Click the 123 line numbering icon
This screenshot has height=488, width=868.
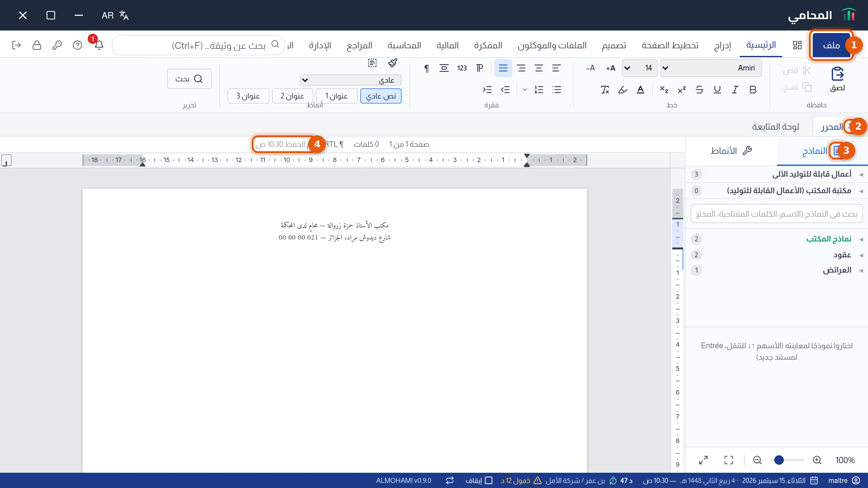[x=462, y=68]
